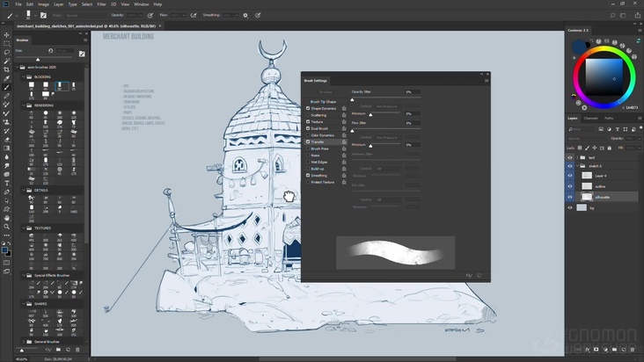Open the Image menu
This screenshot has width=644, height=362.
point(43,4)
